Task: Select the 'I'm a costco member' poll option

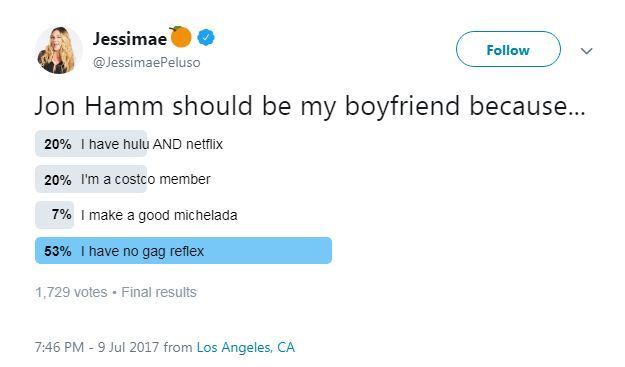Action: pos(145,179)
